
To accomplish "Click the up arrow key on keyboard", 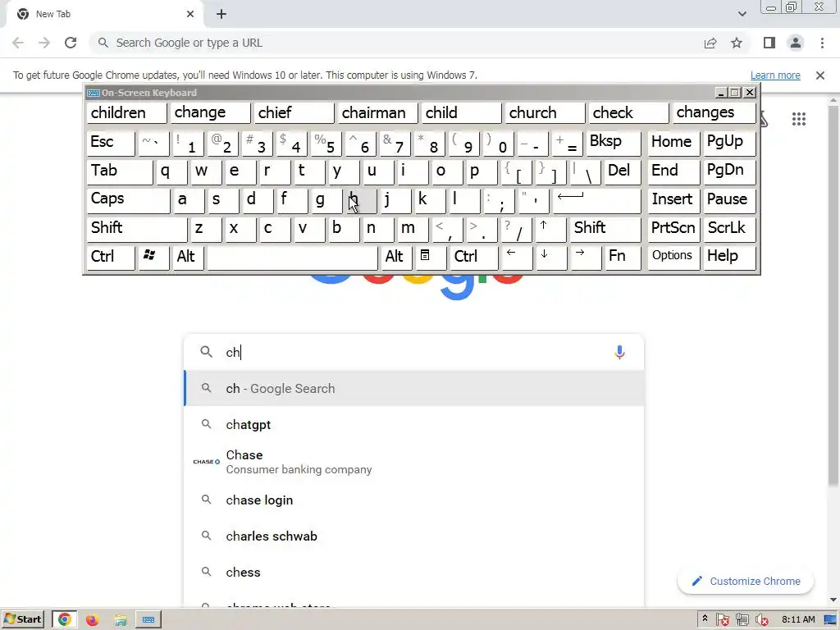I will pos(550,228).
